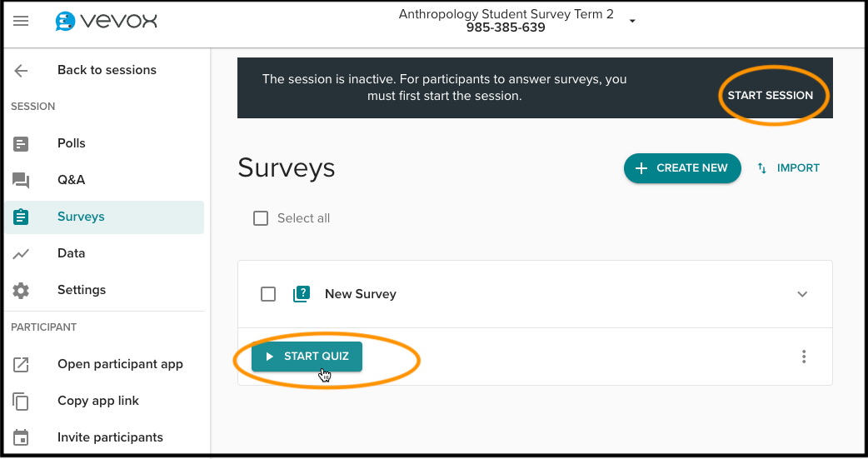Click the Q&A chat bubbles icon

pos(21,180)
